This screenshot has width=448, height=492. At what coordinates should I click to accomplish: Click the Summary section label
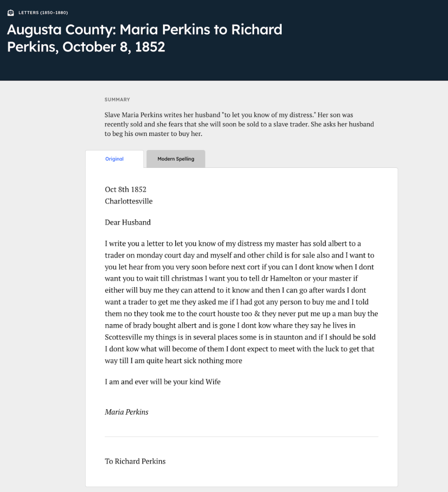pyautogui.click(x=117, y=100)
